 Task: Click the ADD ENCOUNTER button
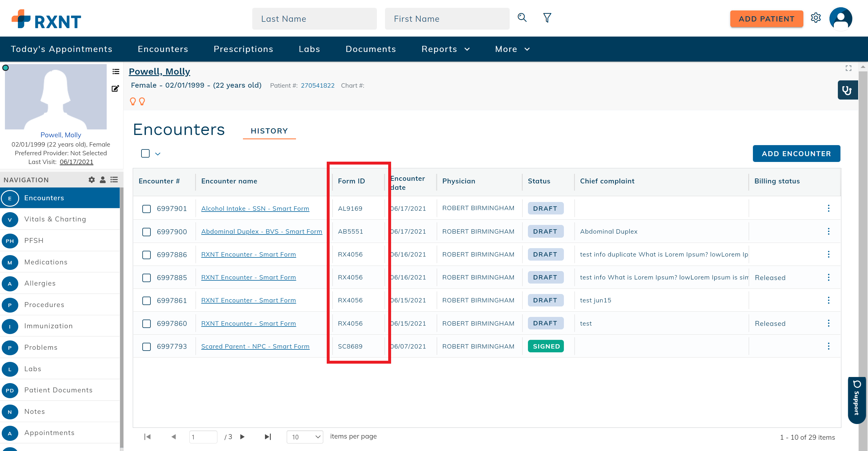[797, 154]
